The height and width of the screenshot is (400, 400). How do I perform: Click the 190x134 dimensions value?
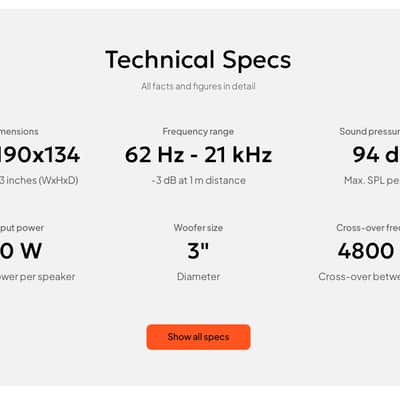pos(40,155)
